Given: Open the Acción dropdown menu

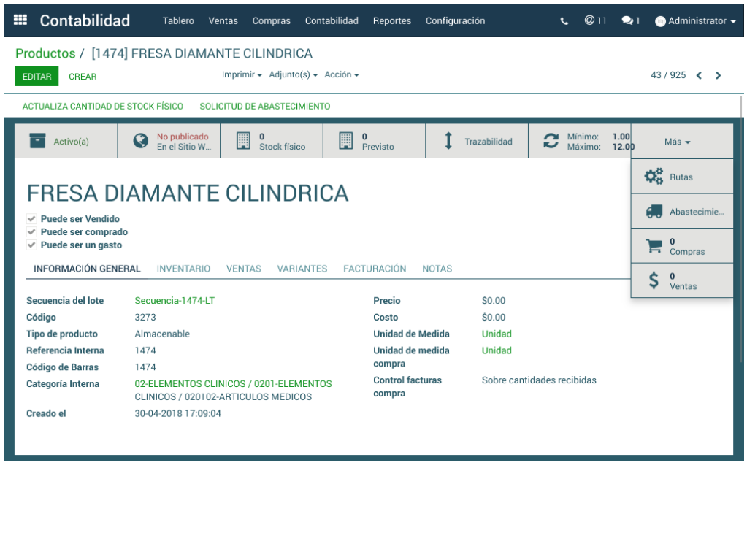Looking at the screenshot, I should [x=341, y=74].
